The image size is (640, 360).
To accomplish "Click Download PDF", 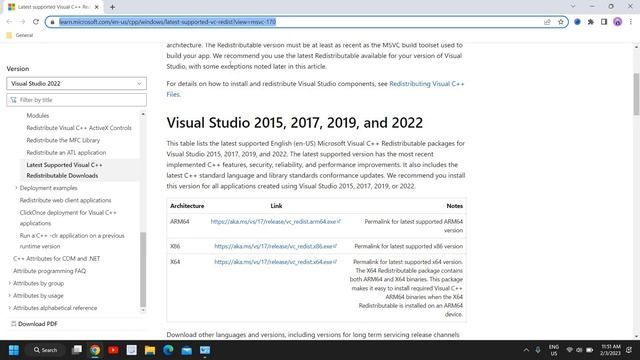I will tap(34, 324).
